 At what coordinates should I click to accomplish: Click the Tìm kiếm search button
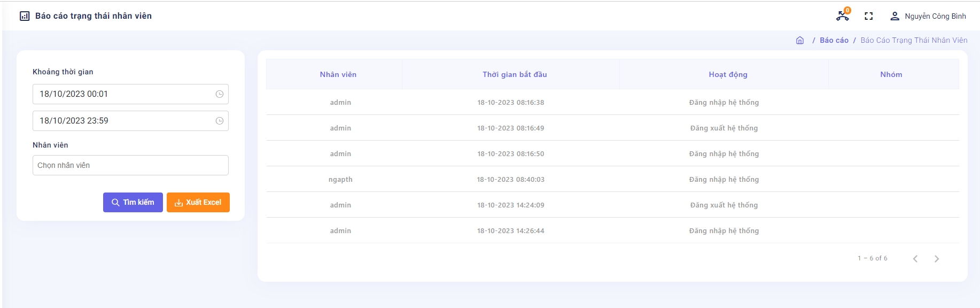coord(133,203)
